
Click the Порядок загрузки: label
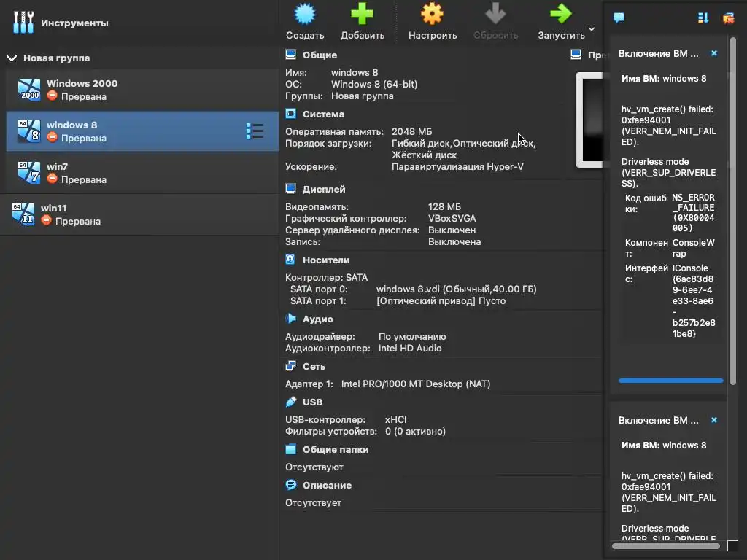(328, 144)
